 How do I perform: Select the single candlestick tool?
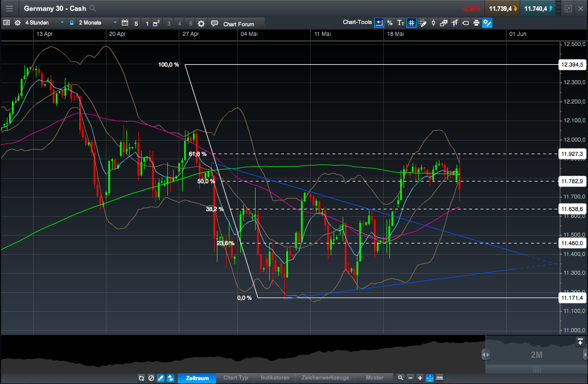coord(433,23)
